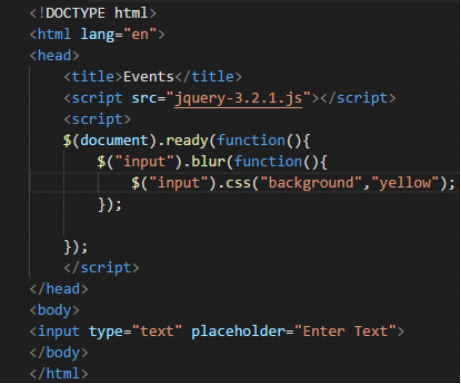
Task: Click the html lang="en" opening tag
Action: (97, 34)
